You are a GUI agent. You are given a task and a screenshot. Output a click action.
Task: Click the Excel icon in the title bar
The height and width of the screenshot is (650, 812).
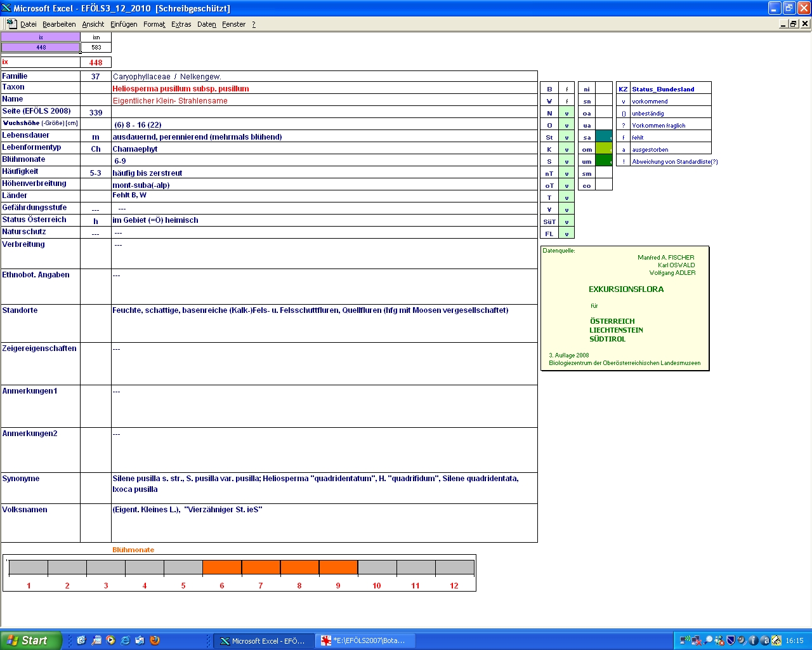coord(6,8)
